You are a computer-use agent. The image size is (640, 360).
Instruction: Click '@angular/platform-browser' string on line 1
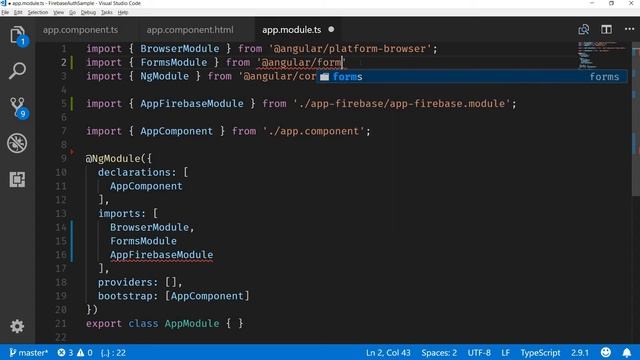350,49
